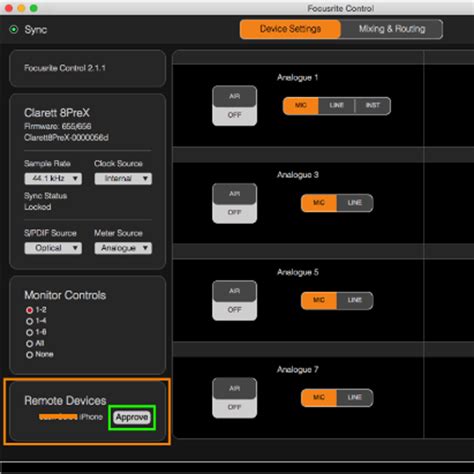This screenshot has width=474, height=474.
Task: Open the Meter Source dropdown
Action: click(123, 248)
